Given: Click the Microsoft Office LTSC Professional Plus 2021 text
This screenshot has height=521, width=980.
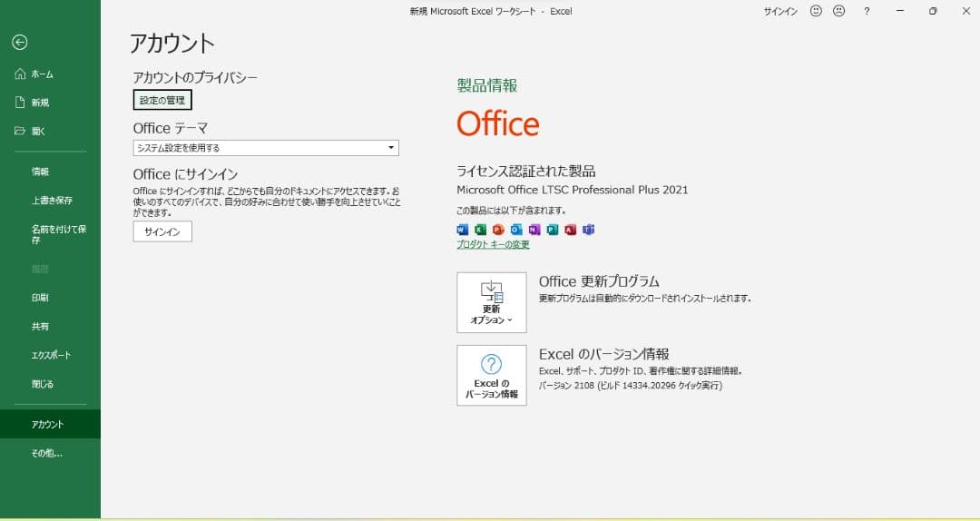Looking at the screenshot, I should pos(573,190).
